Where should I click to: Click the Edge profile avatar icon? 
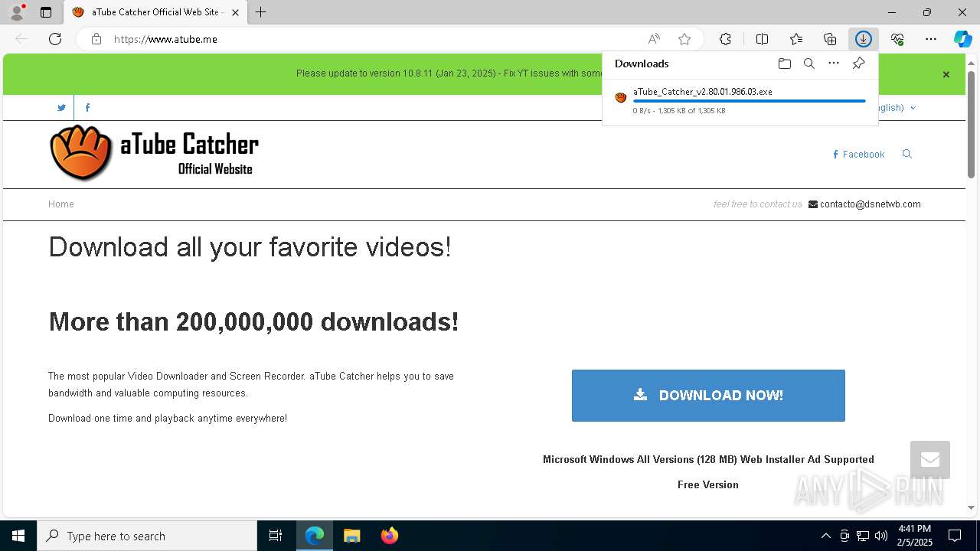pos(16,12)
